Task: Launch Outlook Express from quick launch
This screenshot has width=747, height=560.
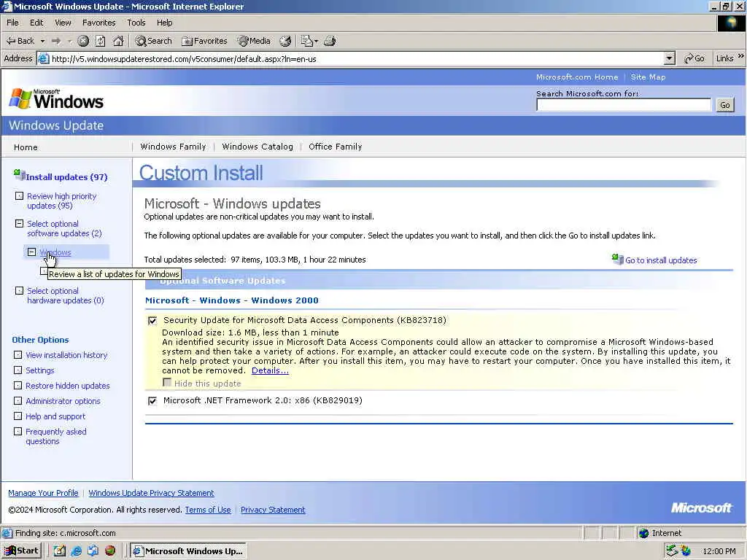Action: tap(93, 551)
